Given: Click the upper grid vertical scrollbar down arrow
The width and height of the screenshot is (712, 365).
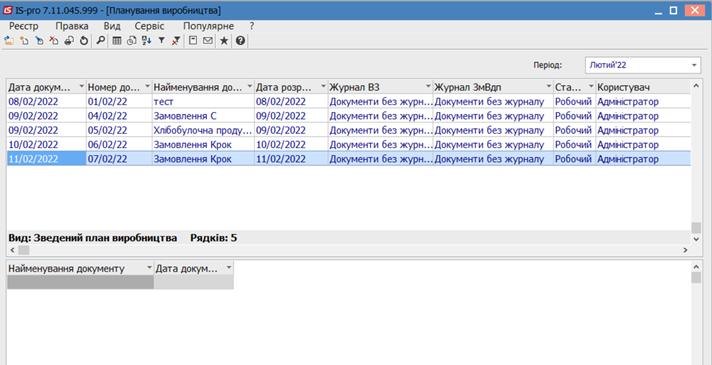Looking at the screenshot, I should tap(696, 238).
